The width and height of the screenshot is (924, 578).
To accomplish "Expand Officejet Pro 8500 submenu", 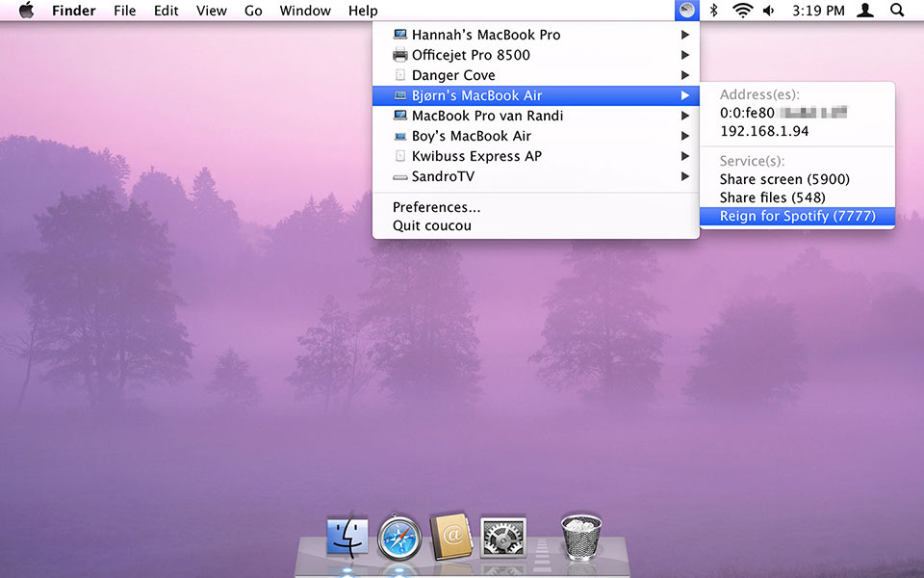I will (684, 55).
